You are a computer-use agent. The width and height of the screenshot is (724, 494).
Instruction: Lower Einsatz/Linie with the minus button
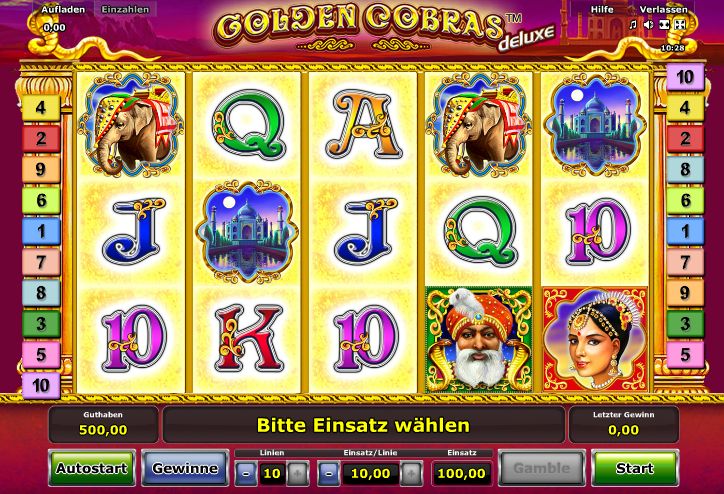point(328,473)
